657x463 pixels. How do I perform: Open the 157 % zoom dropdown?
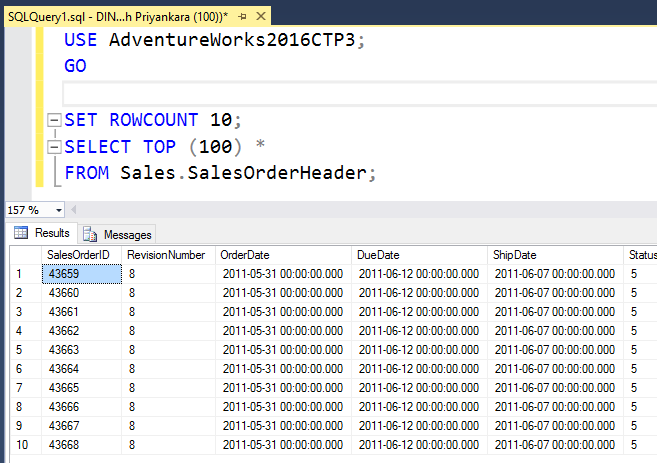pyautogui.click(x=59, y=210)
